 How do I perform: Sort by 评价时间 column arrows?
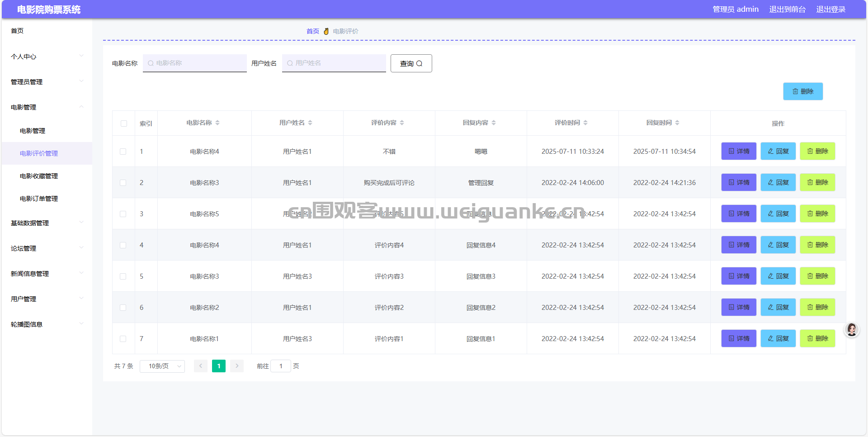click(x=585, y=123)
